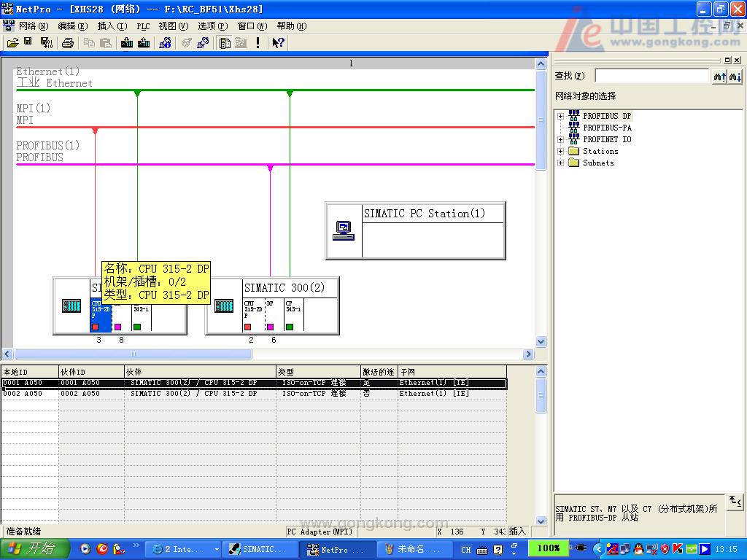Open the 窗口(W) menu
The image size is (747, 560).
pos(252,26)
